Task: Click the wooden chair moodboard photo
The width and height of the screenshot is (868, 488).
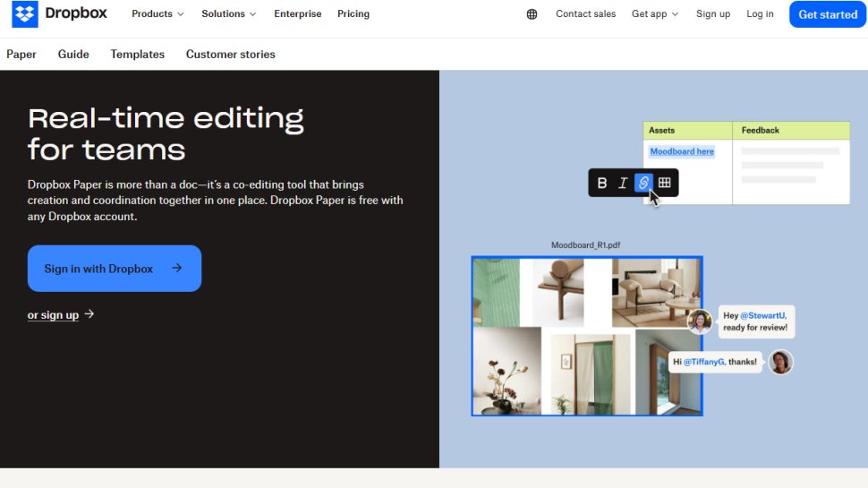Action: (x=558, y=293)
